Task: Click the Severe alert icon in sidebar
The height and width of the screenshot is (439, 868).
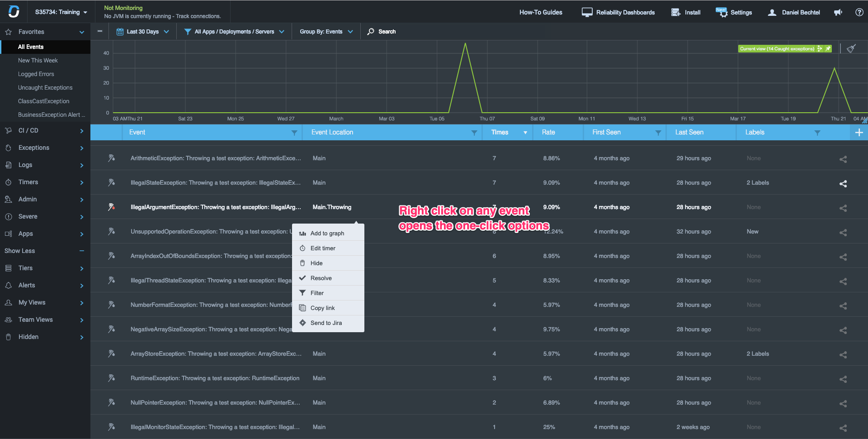Action: tap(8, 216)
